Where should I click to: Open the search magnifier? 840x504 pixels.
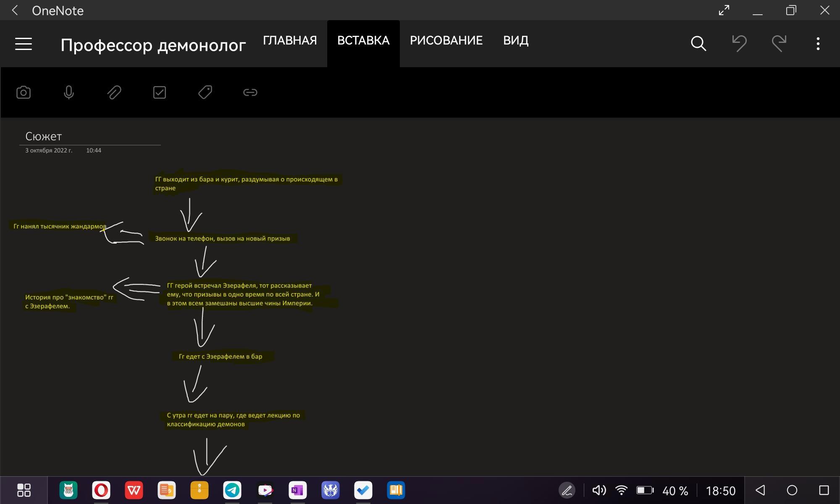pyautogui.click(x=698, y=43)
